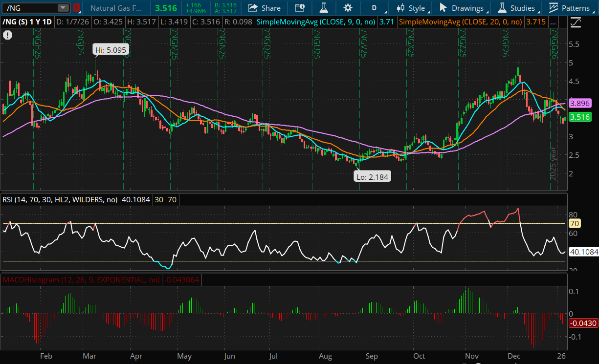Open the Drawings menu
The height and width of the screenshot is (364, 599).
[462, 8]
